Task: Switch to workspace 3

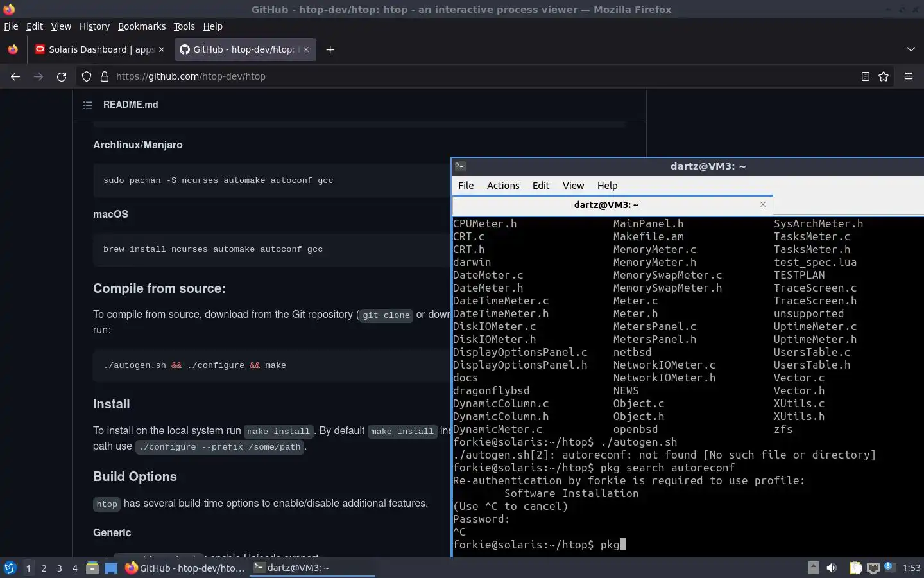Action: pyautogui.click(x=59, y=568)
